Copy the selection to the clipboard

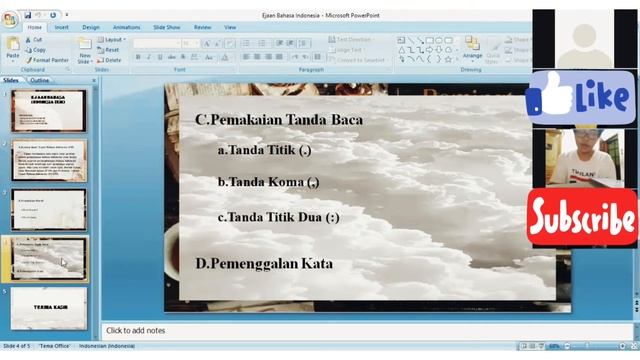click(35, 50)
